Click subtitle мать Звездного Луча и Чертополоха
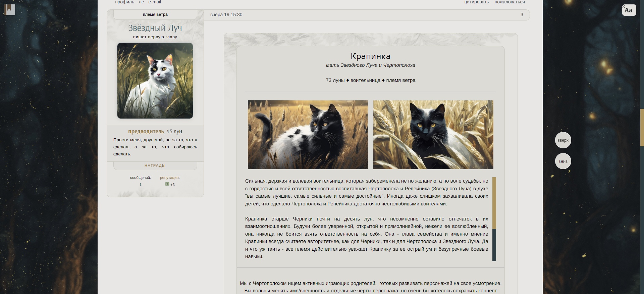 (370, 65)
